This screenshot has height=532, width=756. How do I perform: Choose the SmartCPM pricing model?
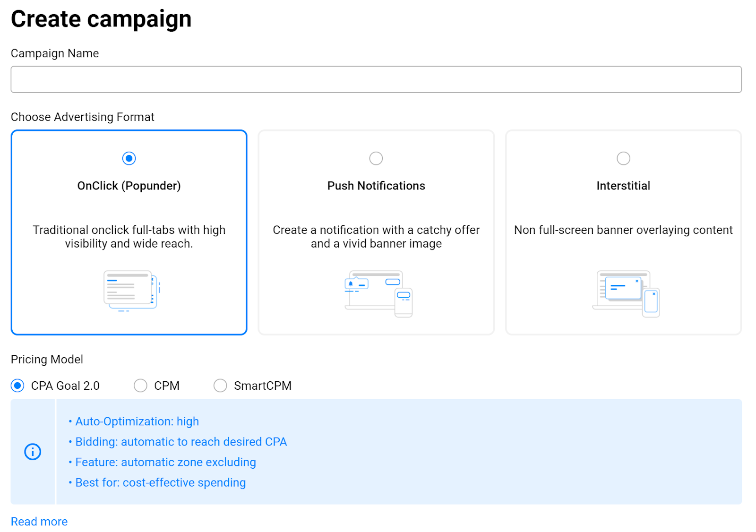tap(220, 386)
